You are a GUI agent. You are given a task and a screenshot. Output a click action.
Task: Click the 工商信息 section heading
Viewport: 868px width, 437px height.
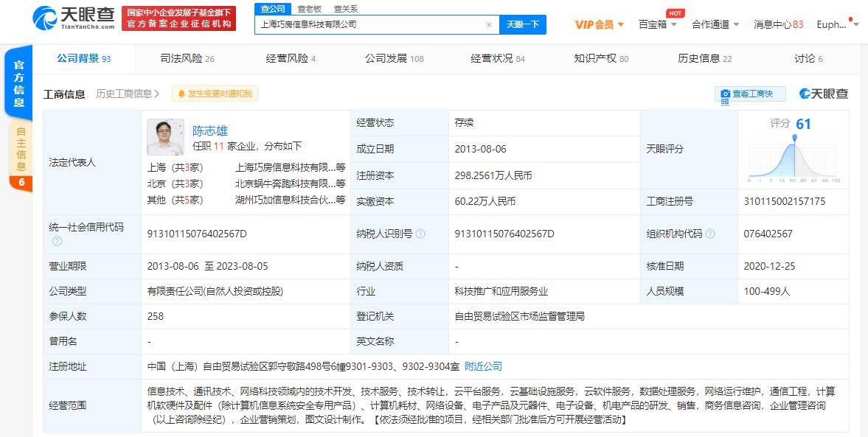pyautogui.click(x=64, y=94)
